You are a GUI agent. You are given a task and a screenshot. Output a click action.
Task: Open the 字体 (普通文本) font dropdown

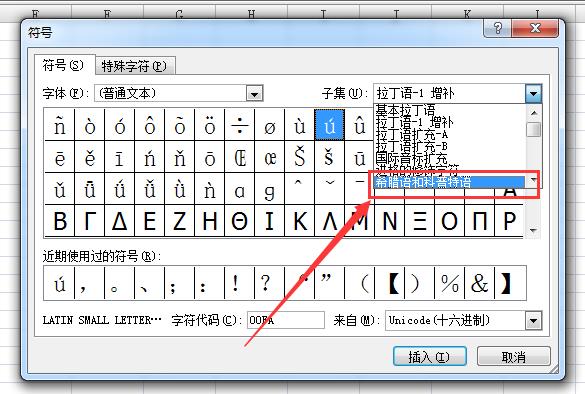[254, 94]
